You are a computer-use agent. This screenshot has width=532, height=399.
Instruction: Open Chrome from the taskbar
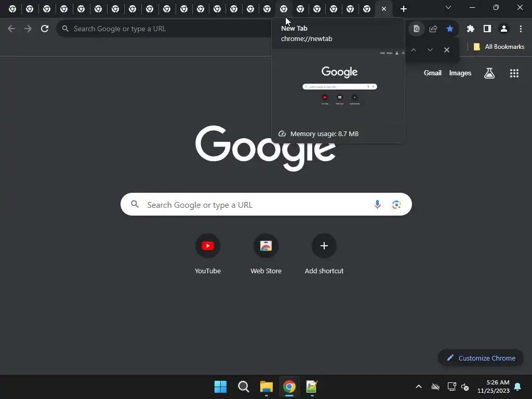pos(289,387)
